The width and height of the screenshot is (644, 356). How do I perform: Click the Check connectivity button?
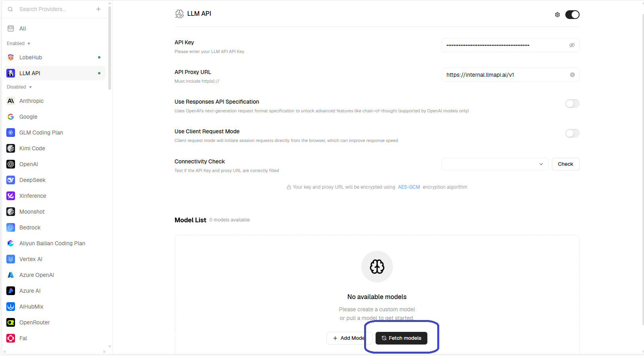[x=565, y=164]
